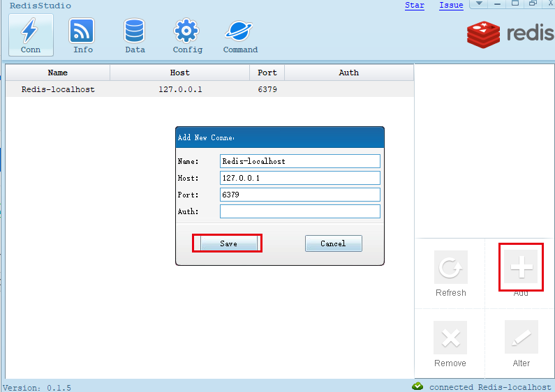Cancel the Add New Connection dialog
The width and height of the screenshot is (555, 392).
[333, 243]
